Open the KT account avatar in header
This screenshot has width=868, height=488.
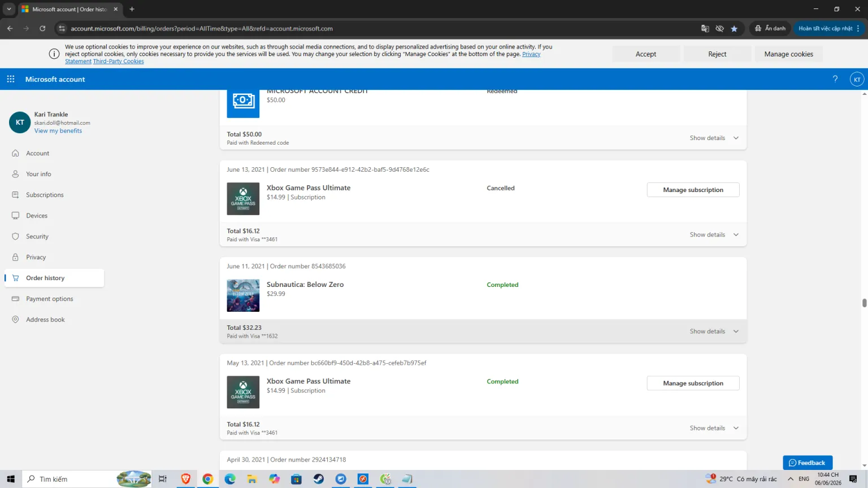click(x=857, y=80)
